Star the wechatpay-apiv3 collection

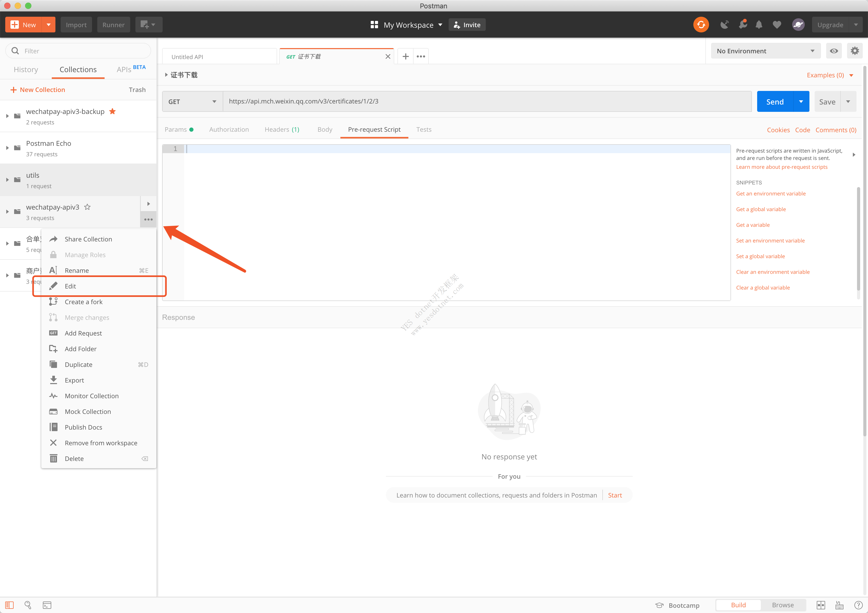[87, 207]
